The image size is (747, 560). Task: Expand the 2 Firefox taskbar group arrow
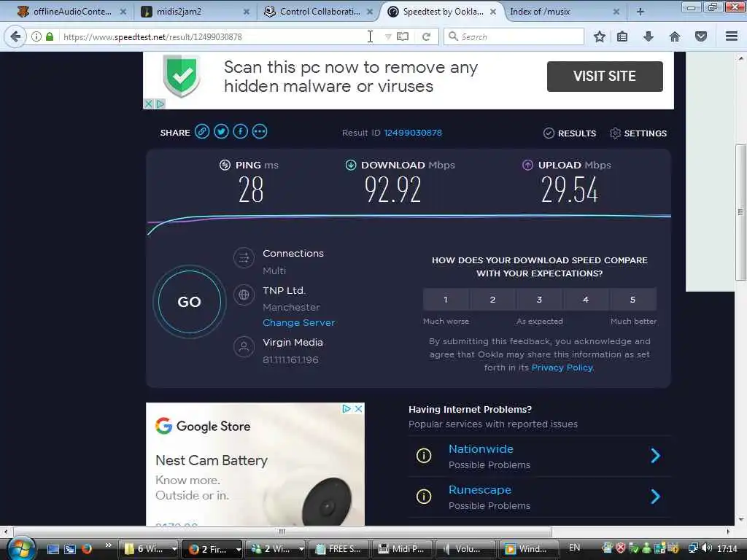click(x=239, y=549)
